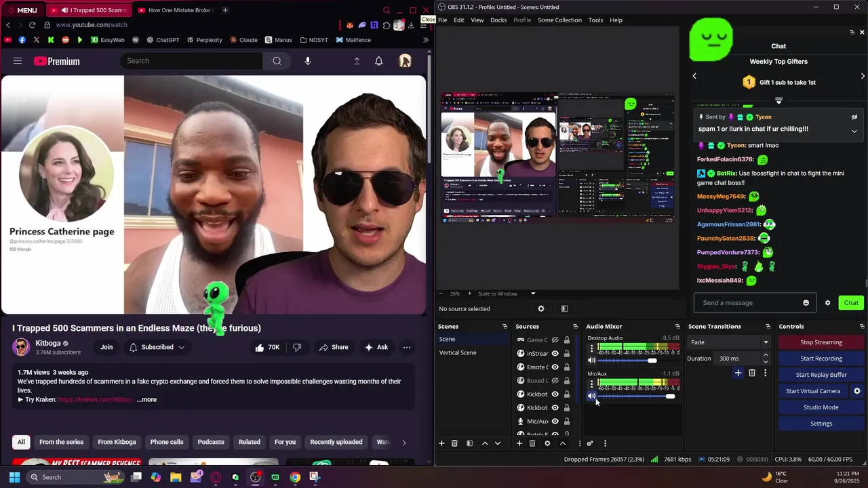The height and width of the screenshot is (488, 868).
Task: Open Studio Mode in OBS Controls
Action: [821, 407]
